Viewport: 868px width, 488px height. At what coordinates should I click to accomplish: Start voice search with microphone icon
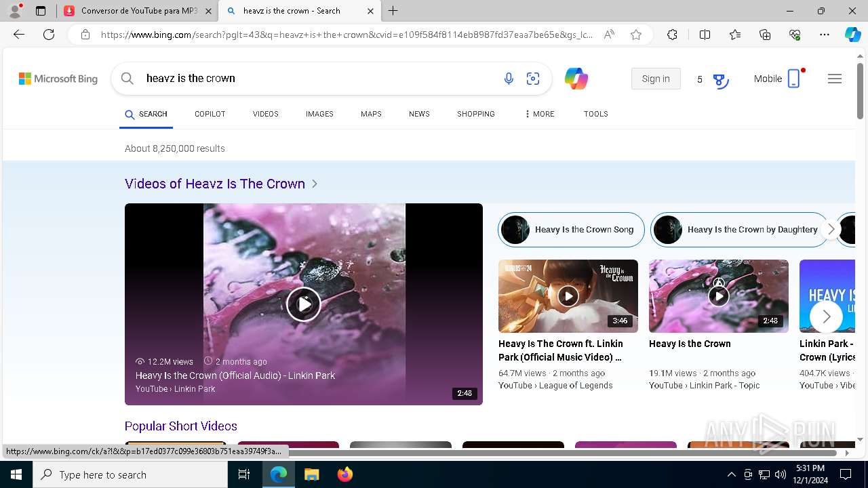click(x=509, y=79)
